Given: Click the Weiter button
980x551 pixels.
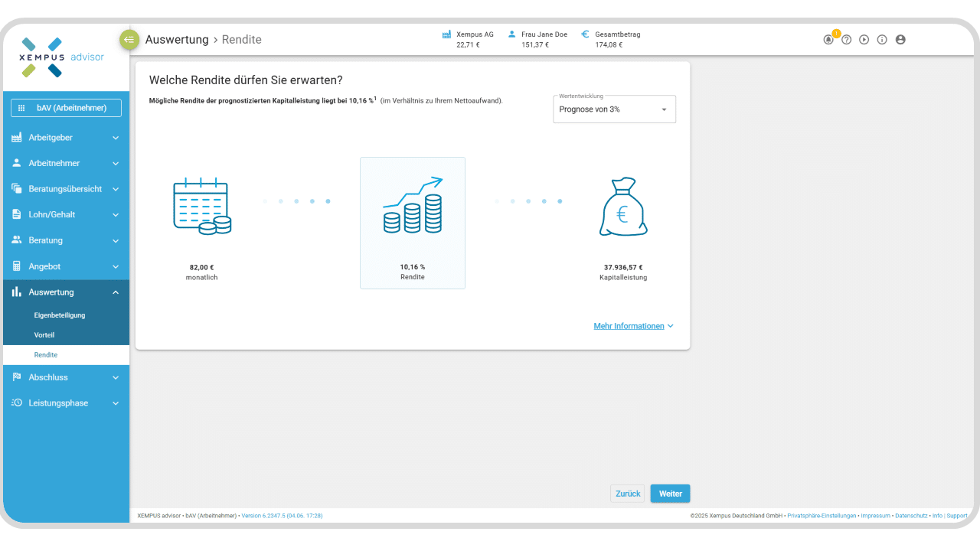Looking at the screenshot, I should click(670, 494).
